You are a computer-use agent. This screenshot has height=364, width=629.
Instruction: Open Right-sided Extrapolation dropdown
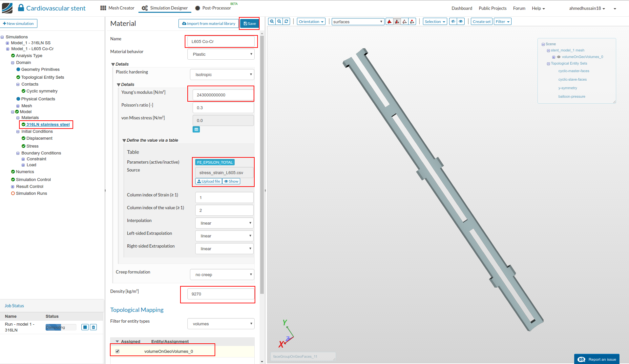[x=224, y=249]
